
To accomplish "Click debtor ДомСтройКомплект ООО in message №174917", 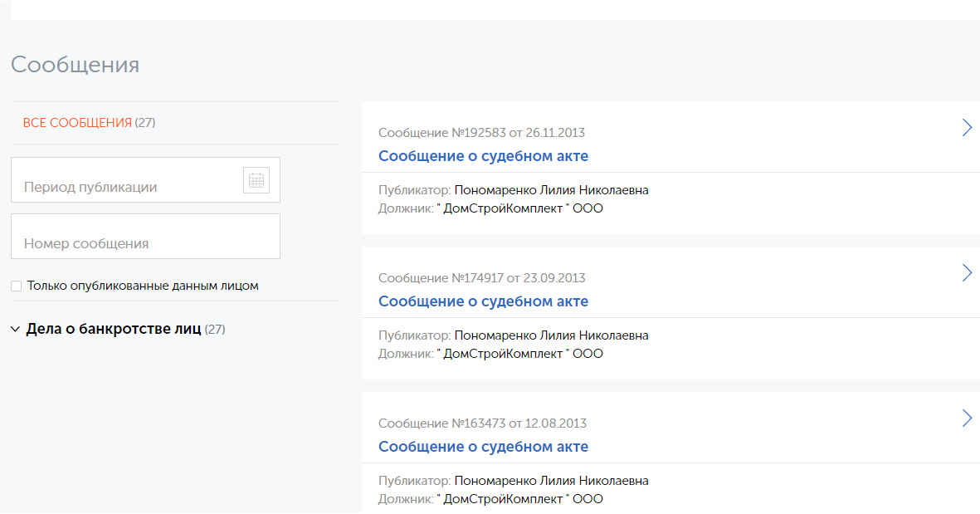I will pos(520,353).
